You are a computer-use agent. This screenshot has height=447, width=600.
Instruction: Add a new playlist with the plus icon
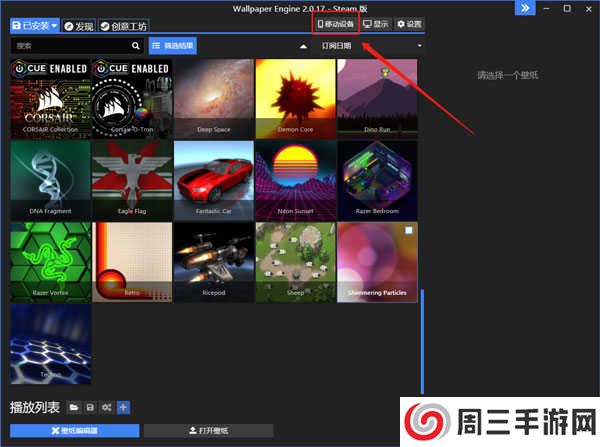tap(123, 407)
